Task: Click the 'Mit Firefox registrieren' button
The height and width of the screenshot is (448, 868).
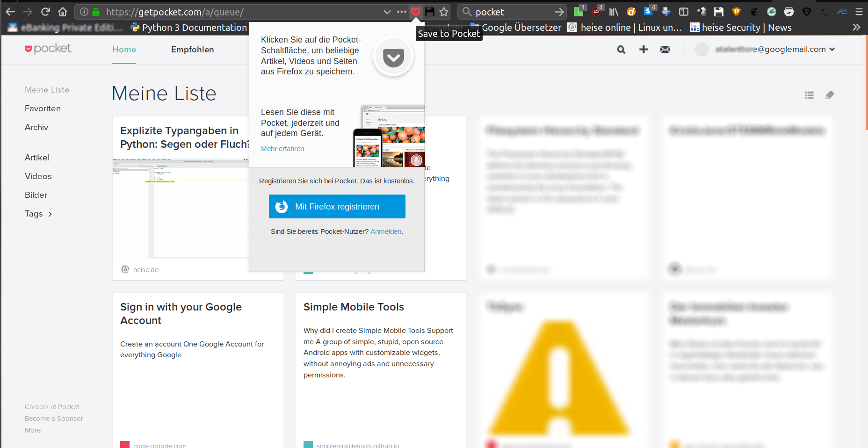Action: tap(337, 207)
